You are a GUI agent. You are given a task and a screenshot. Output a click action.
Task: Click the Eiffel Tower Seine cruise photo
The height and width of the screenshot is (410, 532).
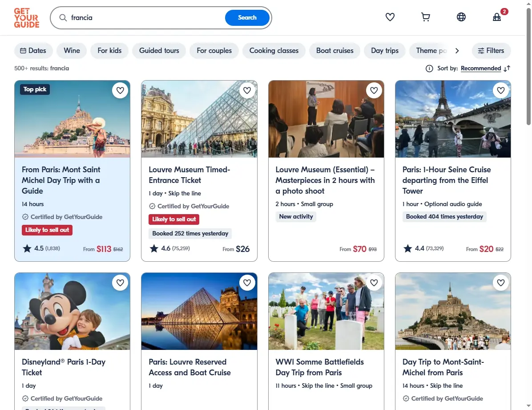[x=453, y=119]
